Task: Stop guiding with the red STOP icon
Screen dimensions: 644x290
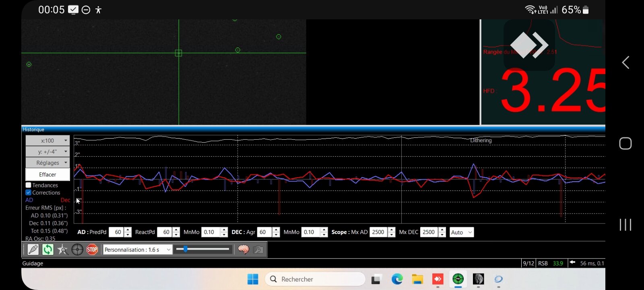Action: pyautogui.click(x=92, y=250)
